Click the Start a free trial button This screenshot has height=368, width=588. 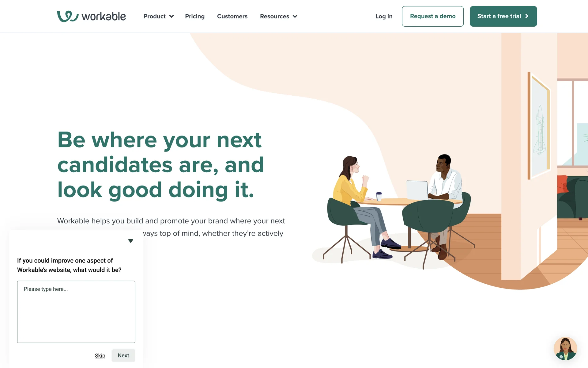pos(503,16)
